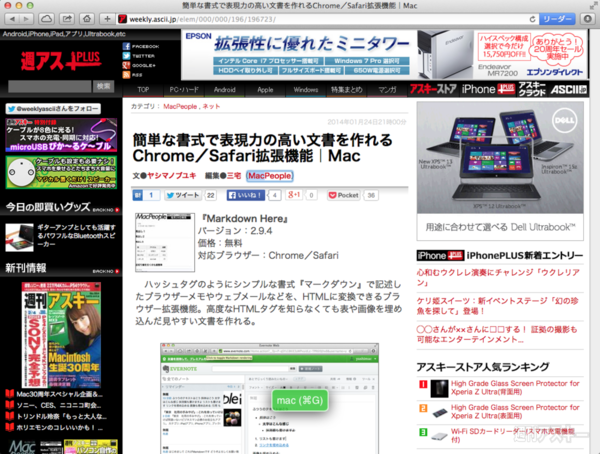Open rank 3 Wi-Fi SDカードリーダー link
Viewport: 600px width, 454px height.
click(513, 435)
